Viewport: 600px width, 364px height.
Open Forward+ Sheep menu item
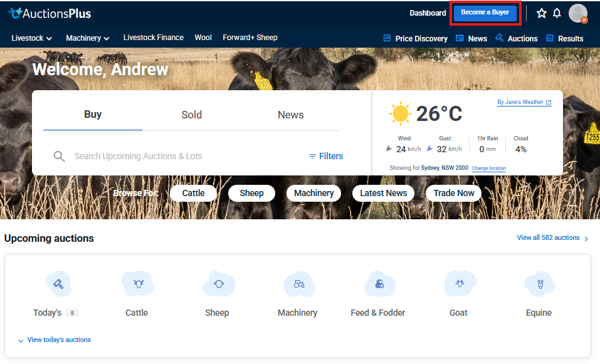(x=250, y=38)
